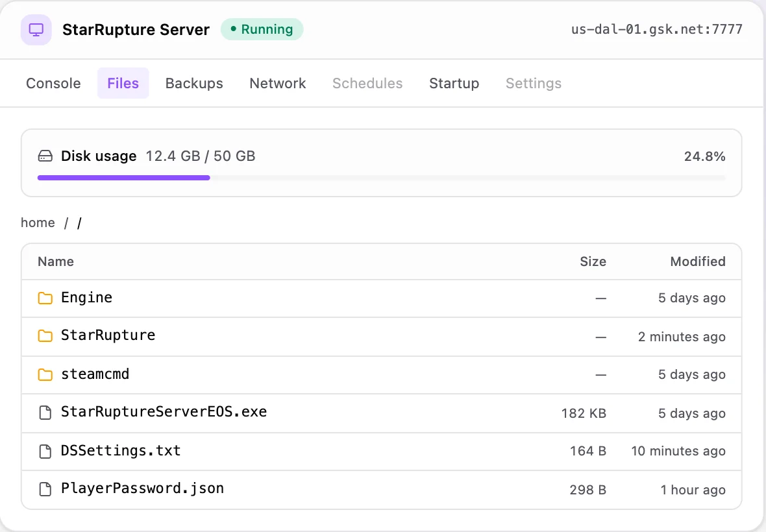
Task: Open the steamcmd folder name
Action: tap(95, 374)
